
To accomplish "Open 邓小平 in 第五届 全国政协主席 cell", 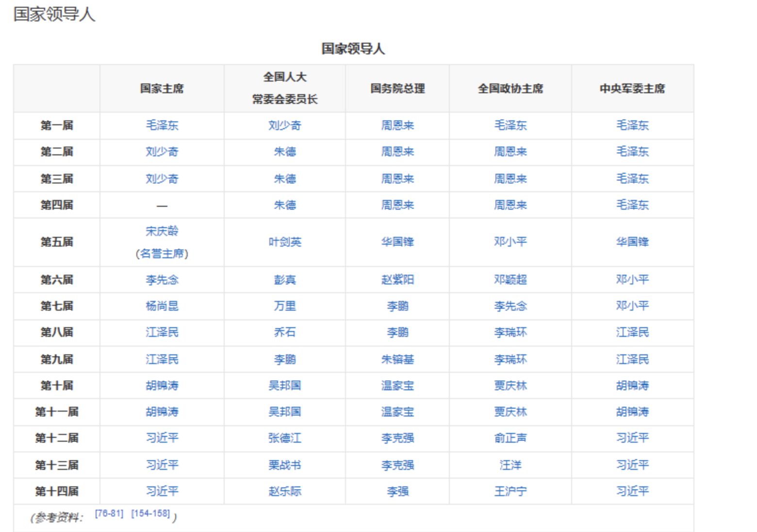I will [510, 242].
